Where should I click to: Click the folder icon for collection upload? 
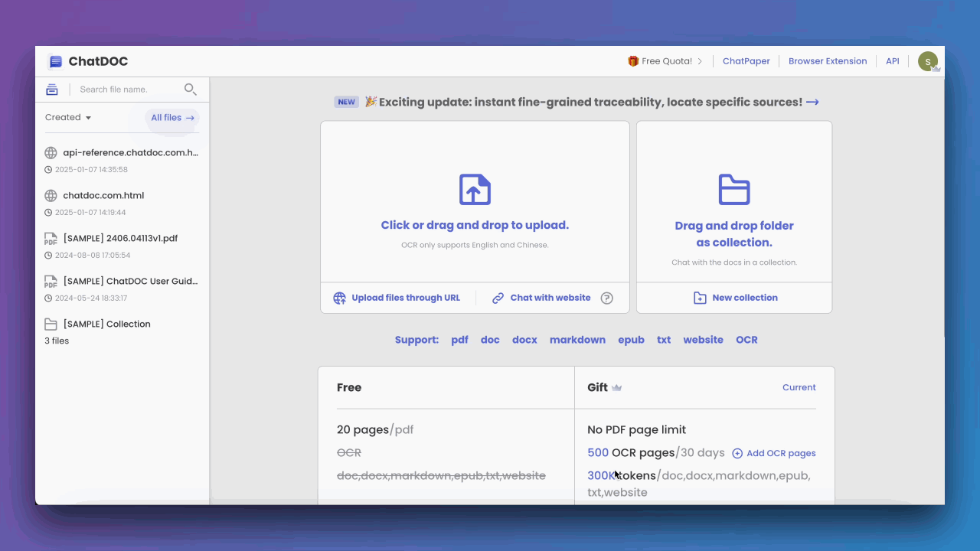pyautogui.click(x=733, y=189)
